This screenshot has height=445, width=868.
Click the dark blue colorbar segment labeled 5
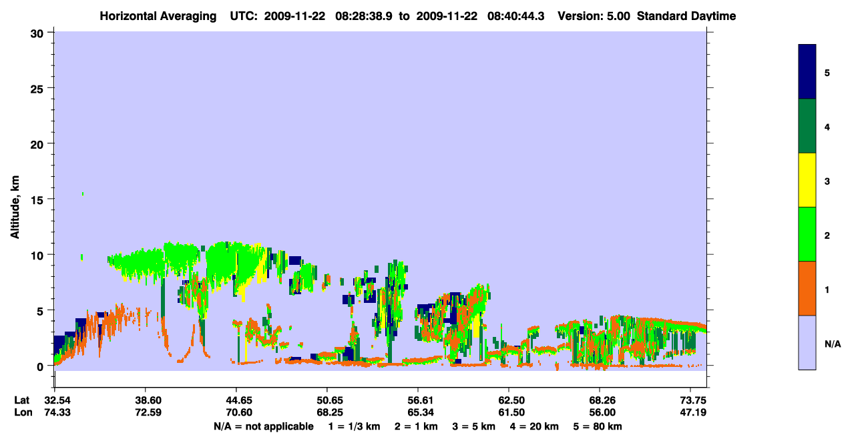(x=807, y=72)
